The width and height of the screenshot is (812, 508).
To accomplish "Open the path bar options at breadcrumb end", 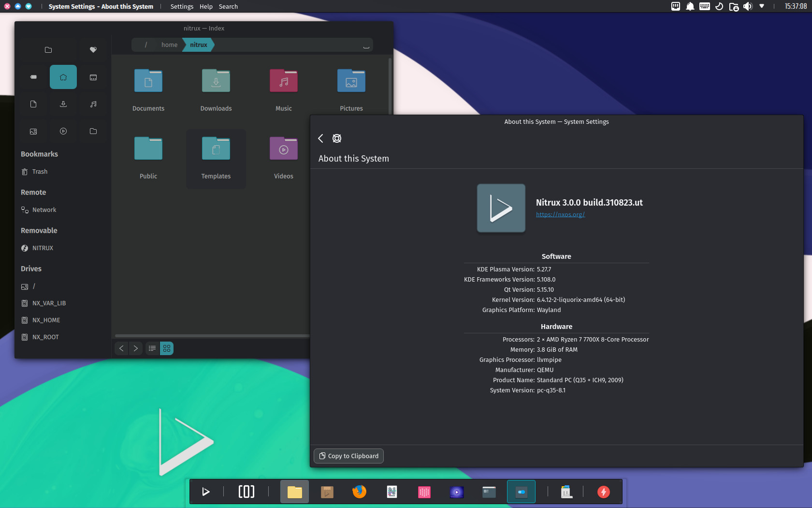I will [366, 45].
